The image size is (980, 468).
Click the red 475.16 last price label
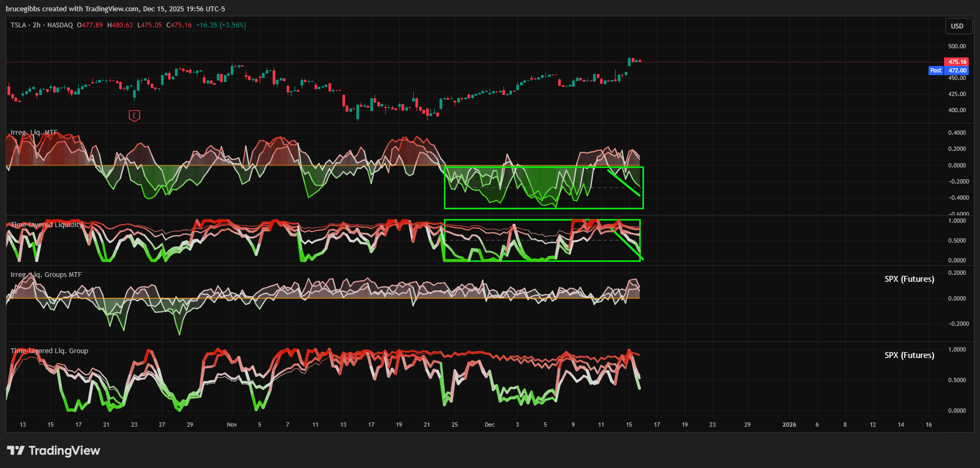pos(956,62)
